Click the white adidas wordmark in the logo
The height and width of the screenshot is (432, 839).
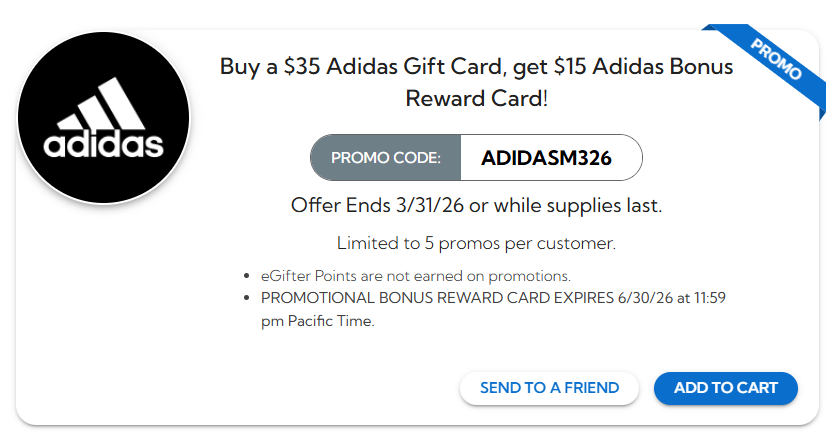pyautogui.click(x=103, y=146)
